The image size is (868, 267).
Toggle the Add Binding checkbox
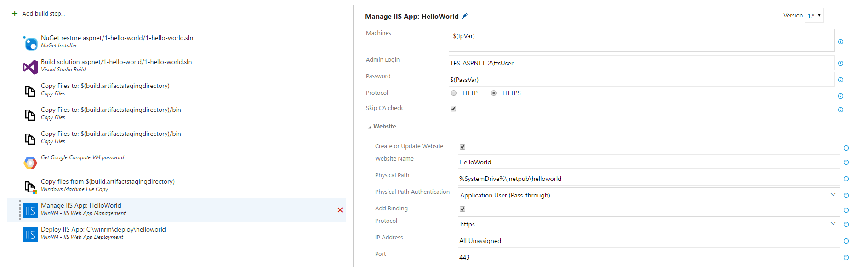(463, 209)
